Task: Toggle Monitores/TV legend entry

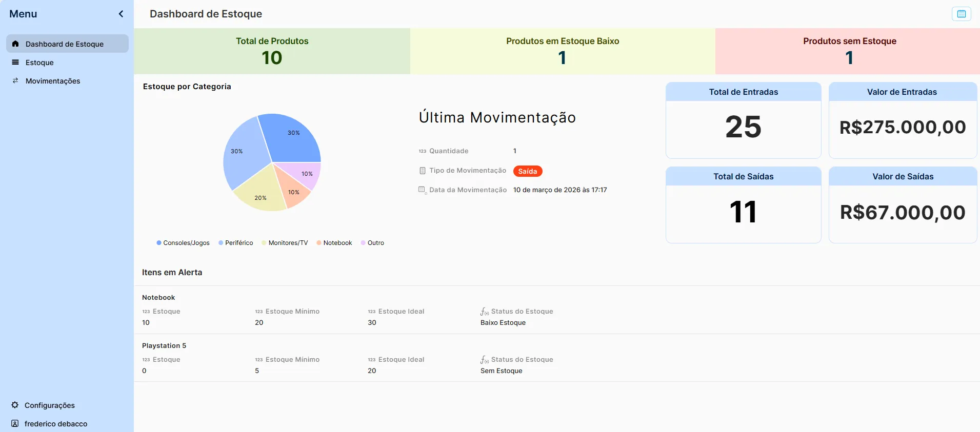Action: [285, 243]
